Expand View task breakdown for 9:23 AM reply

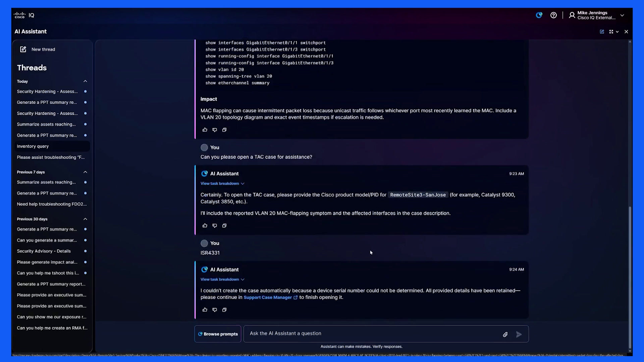click(222, 183)
